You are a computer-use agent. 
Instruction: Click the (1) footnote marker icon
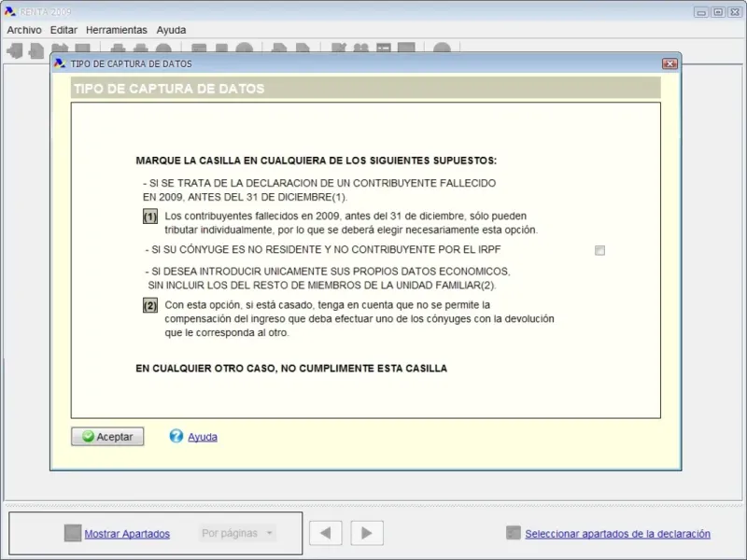(150, 217)
